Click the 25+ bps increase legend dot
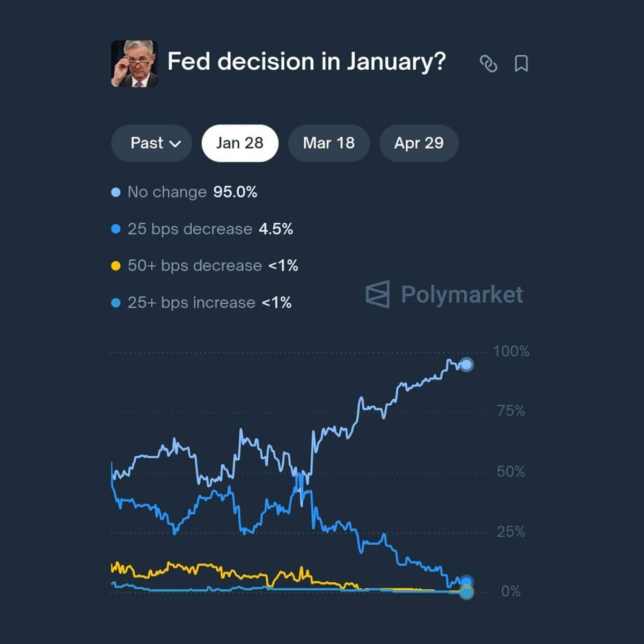The width and height of the screenshot is (644, 644). click(115, 303)
